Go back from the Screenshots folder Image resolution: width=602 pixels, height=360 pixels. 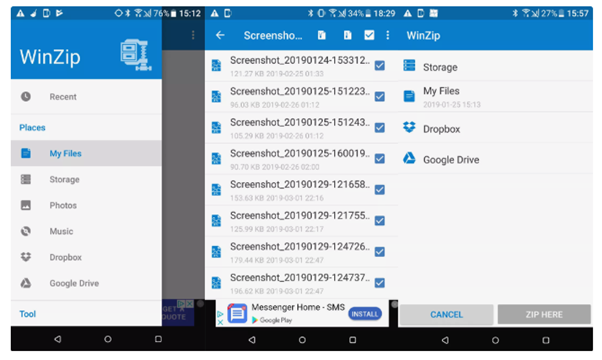[x=220, y=35]
